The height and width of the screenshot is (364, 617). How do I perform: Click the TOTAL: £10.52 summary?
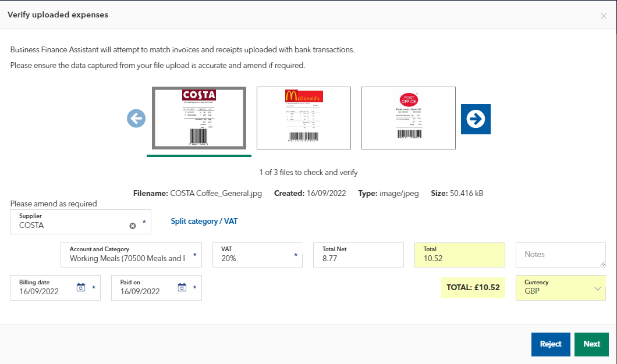473,288
